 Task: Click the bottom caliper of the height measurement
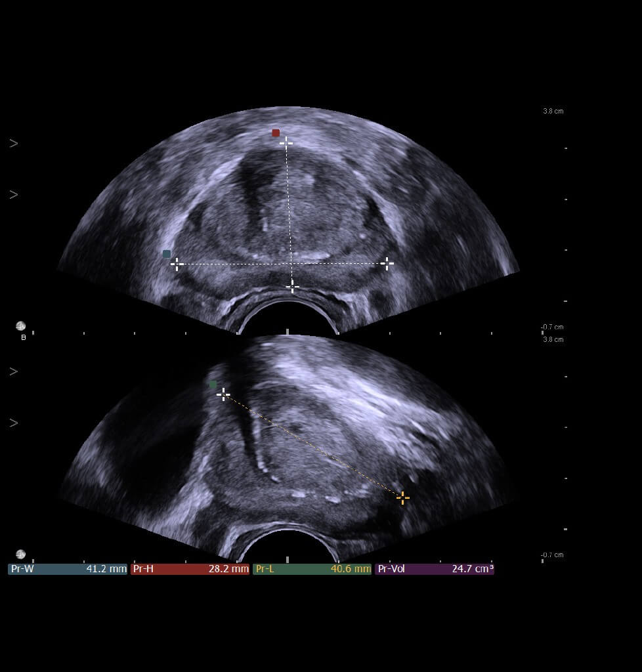tap(292, 286)
